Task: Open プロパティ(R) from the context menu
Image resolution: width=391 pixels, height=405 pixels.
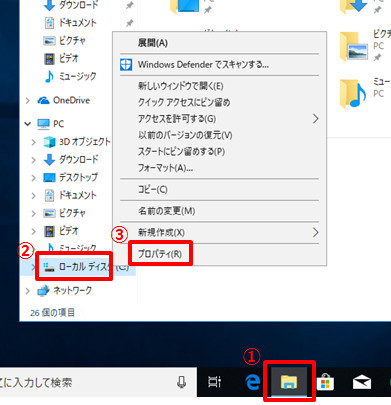Action: [219, 254]
